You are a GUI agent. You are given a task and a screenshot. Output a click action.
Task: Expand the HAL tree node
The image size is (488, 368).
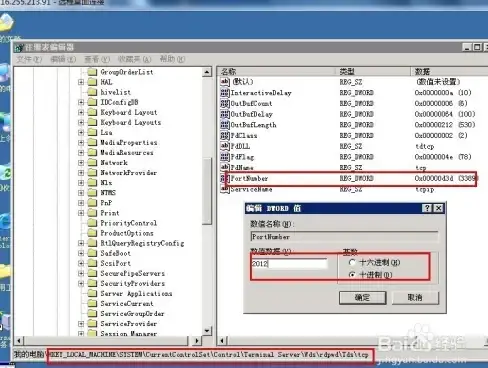point(81,82)
